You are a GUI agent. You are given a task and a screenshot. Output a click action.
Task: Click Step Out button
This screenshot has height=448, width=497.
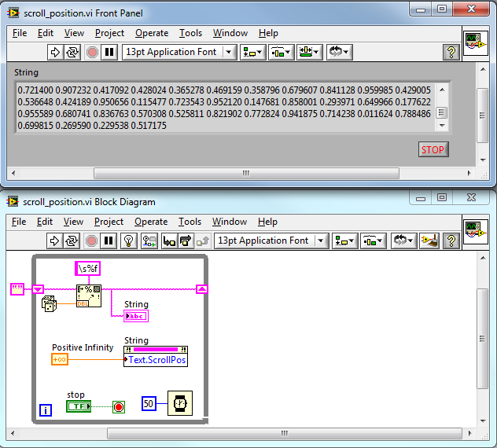coord(203,241)
